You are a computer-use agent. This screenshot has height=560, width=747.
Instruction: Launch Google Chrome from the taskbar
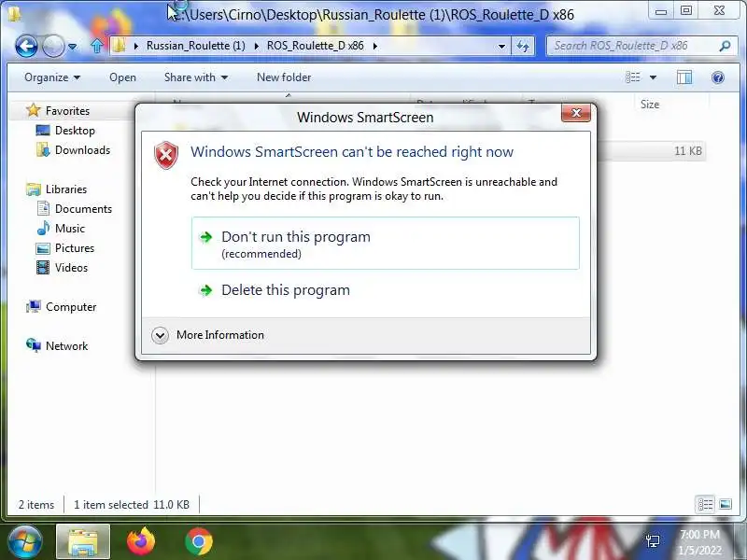click(x=199, y=541)
